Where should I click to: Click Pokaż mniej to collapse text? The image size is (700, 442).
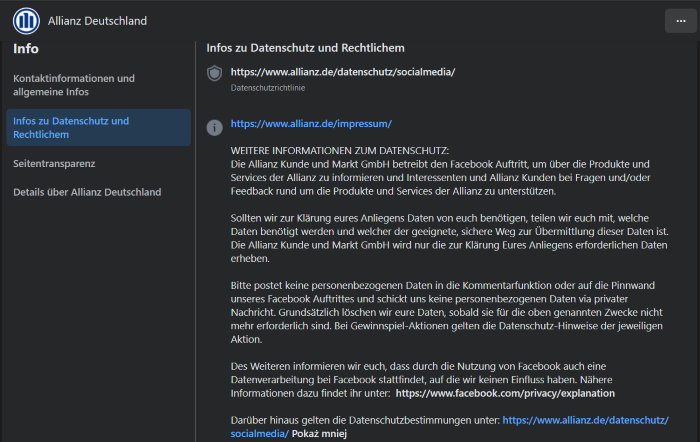[x=319, y=434]
